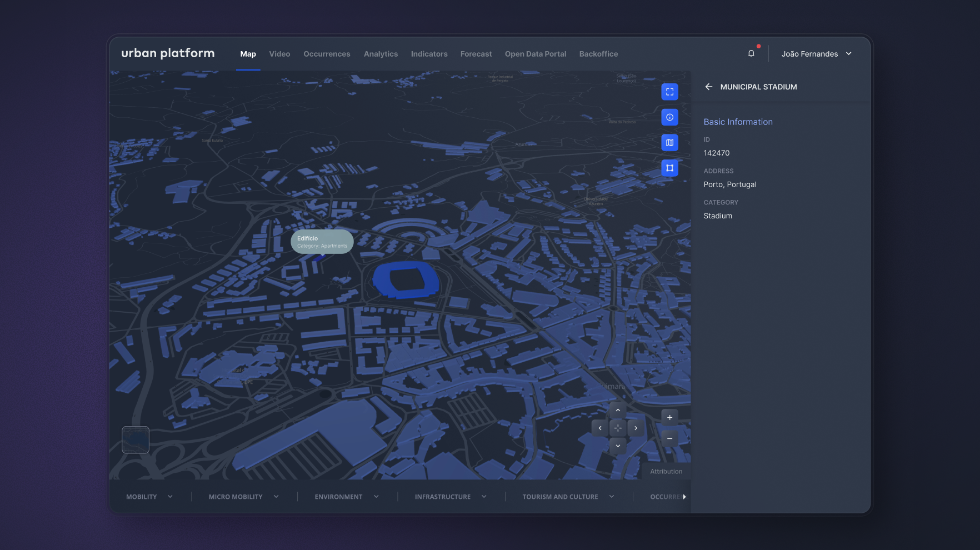
Task: Click the minimap thumbnail
Action: pos(136,440)
